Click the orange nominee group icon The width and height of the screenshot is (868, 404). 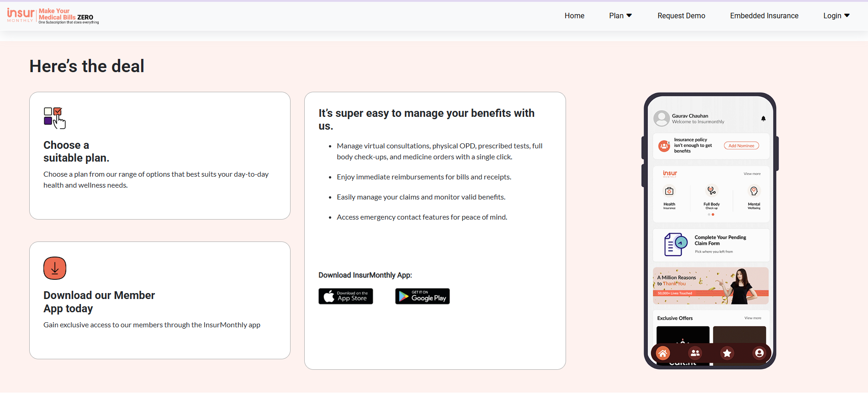pyautogui.click(x=664, y=146)
